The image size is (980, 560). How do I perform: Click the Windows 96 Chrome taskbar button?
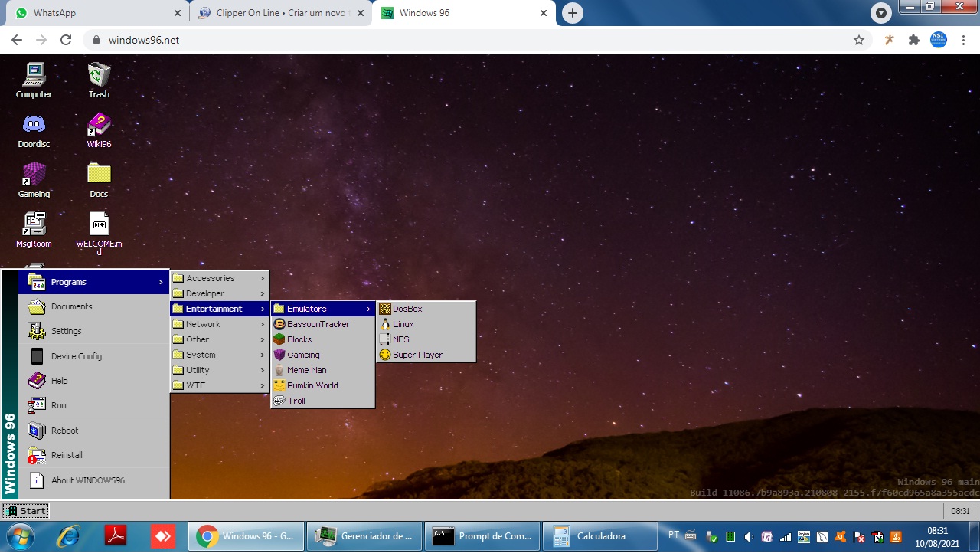(247, 536)
